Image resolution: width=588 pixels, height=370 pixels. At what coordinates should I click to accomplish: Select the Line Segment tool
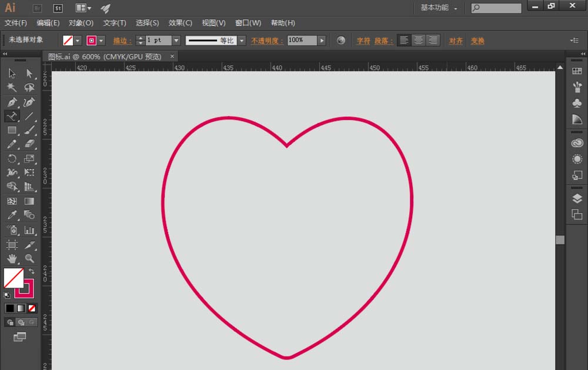coord(29,116)
